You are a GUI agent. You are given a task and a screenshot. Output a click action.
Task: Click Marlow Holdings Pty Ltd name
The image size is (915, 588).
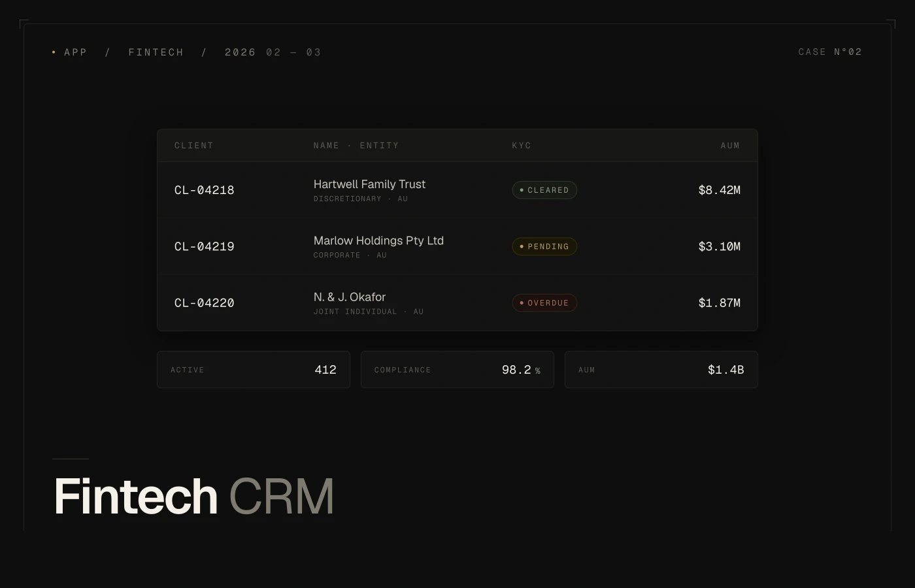click(x=378, y=240)
